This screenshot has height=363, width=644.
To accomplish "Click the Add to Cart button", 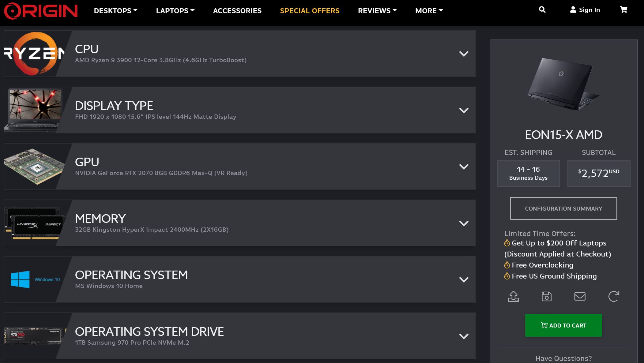I will point(563,325).
